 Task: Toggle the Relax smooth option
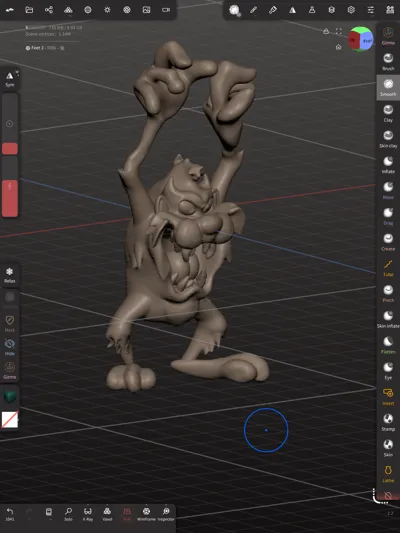(10, 275)
